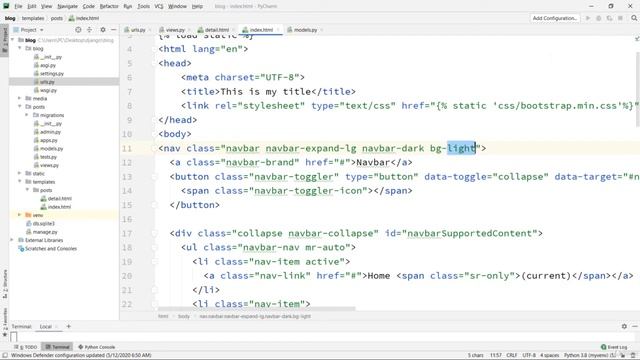
Task: Collapse the root blog project node
Action: click(13, 40)
